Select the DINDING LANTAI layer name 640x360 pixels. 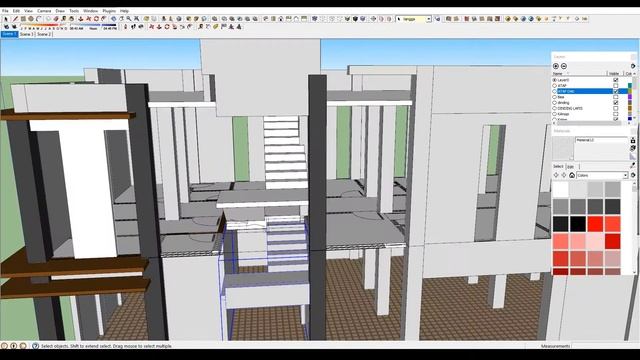[x=570, y=108]
